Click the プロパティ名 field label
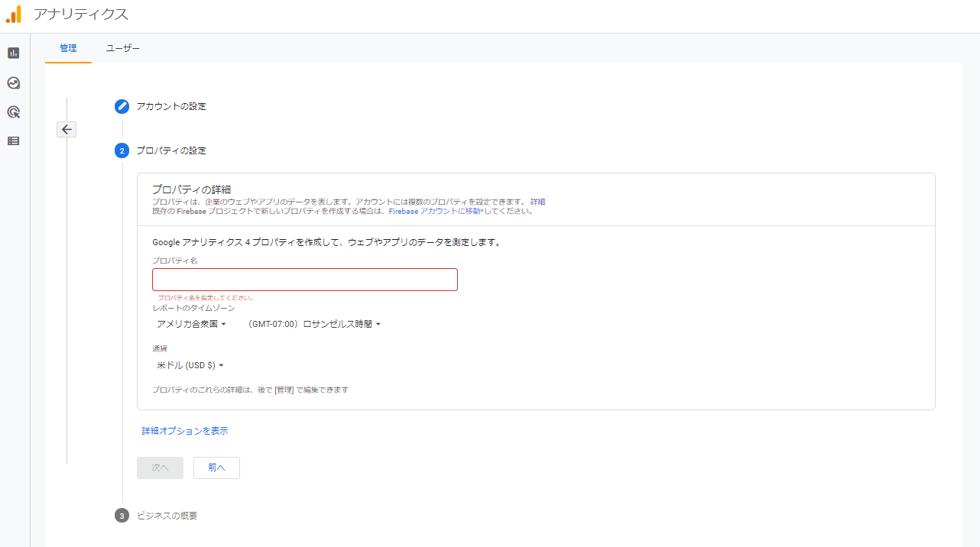The width and height of the screenshot is (980, 547). 175,261
